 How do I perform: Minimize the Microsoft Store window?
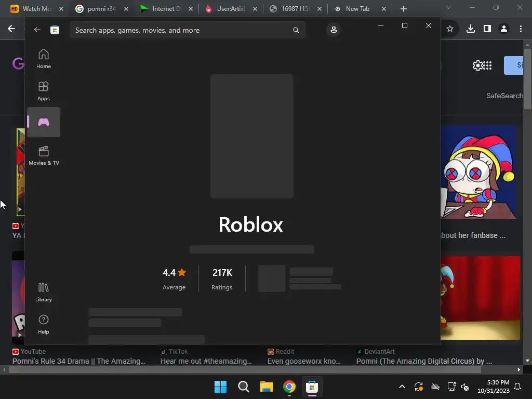(381, 25)
